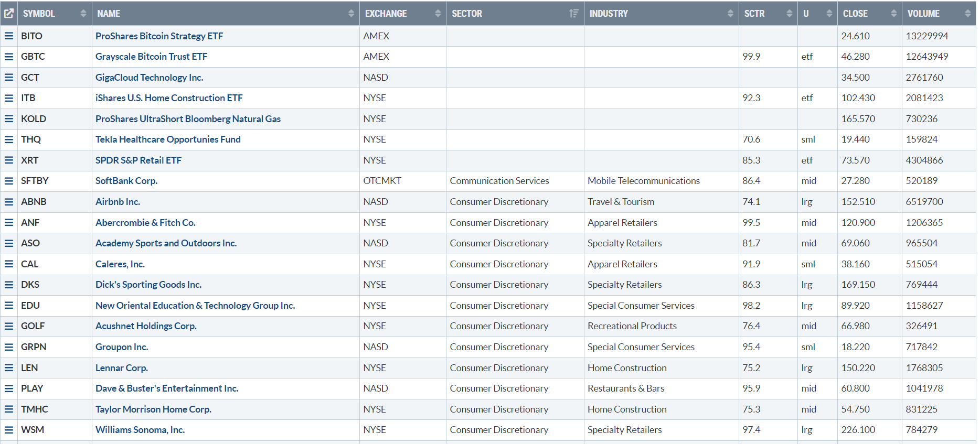Open row menu icon for BITO

[9, 36]
